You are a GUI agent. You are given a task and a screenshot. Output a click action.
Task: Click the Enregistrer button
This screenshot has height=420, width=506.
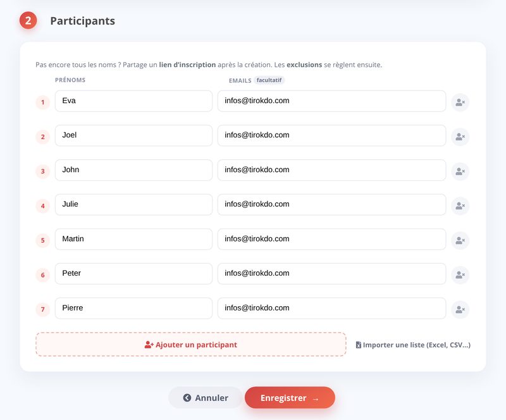[290, 398]
